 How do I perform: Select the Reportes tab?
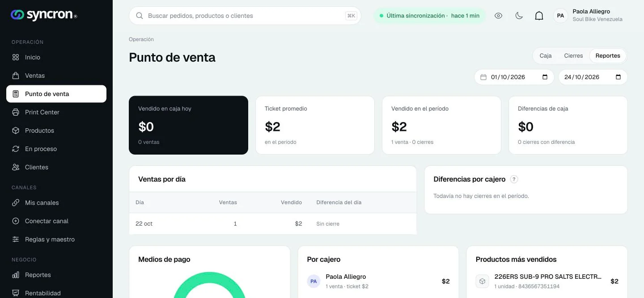608,56
